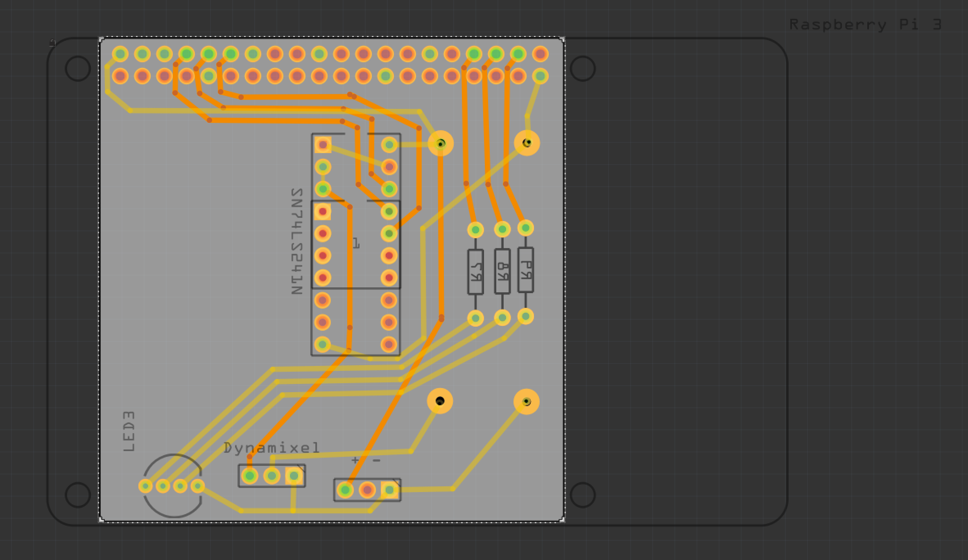Click the large via pad left of R7 top traces
Viewport: 968px width, 560px height.
tap(441, 143)
